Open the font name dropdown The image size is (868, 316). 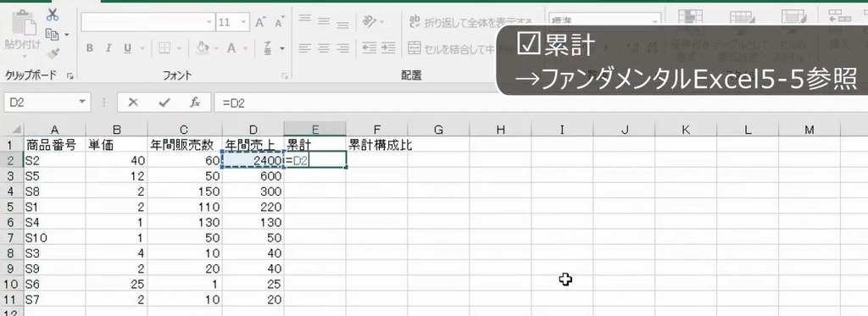click(209, 23)
